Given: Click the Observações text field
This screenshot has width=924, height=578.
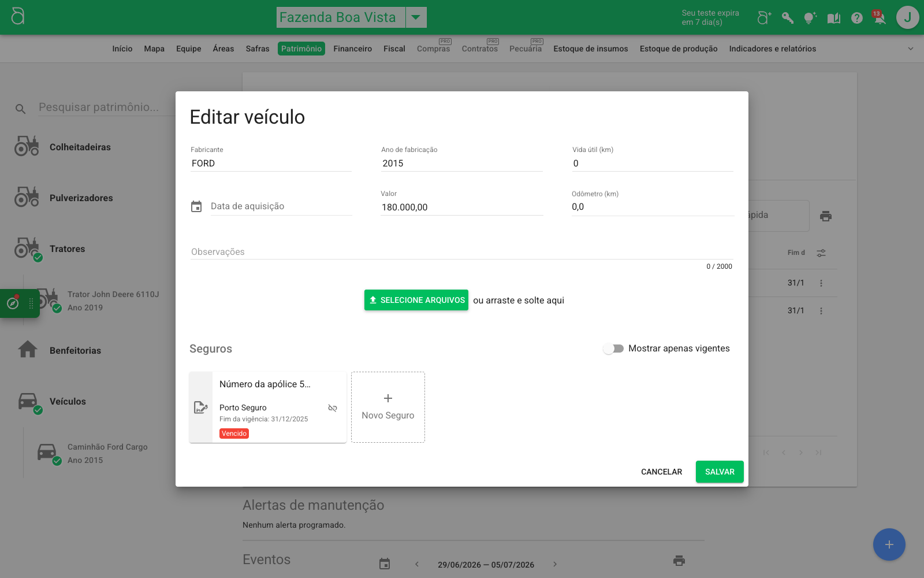Looking at the screenshot, I should tap(461, 252).
